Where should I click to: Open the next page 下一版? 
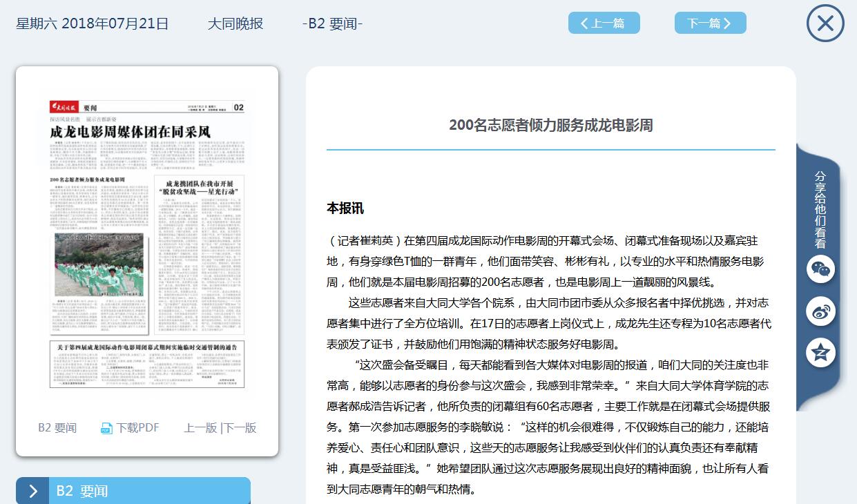tap(240, 428)
